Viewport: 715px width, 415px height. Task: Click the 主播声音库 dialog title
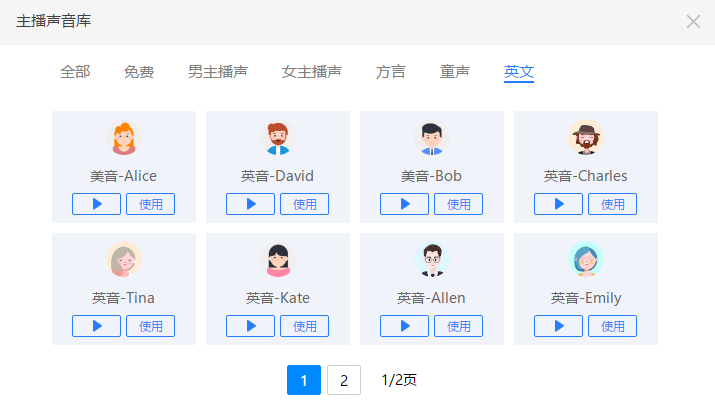pyautogui.click(x=54, y=21)
